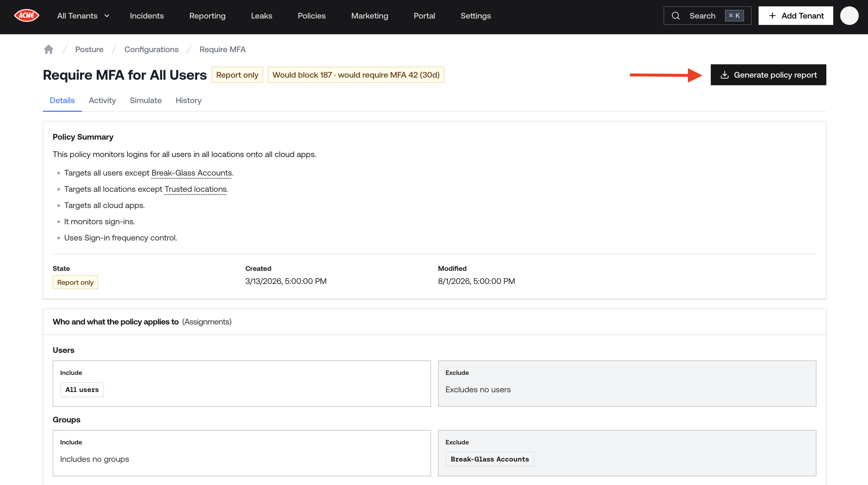Open Settings in the top navigation
The width and height of the screenshot is (868, 485).
pos(475,16)
